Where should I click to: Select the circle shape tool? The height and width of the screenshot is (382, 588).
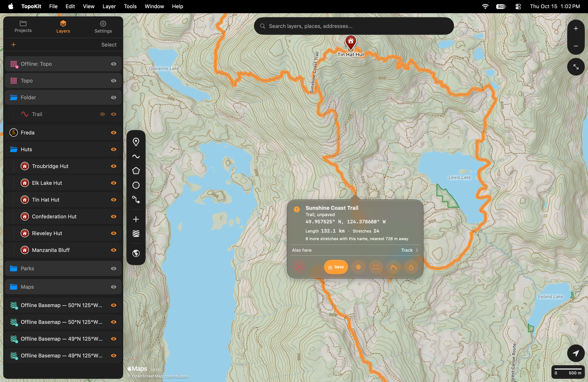136,185
